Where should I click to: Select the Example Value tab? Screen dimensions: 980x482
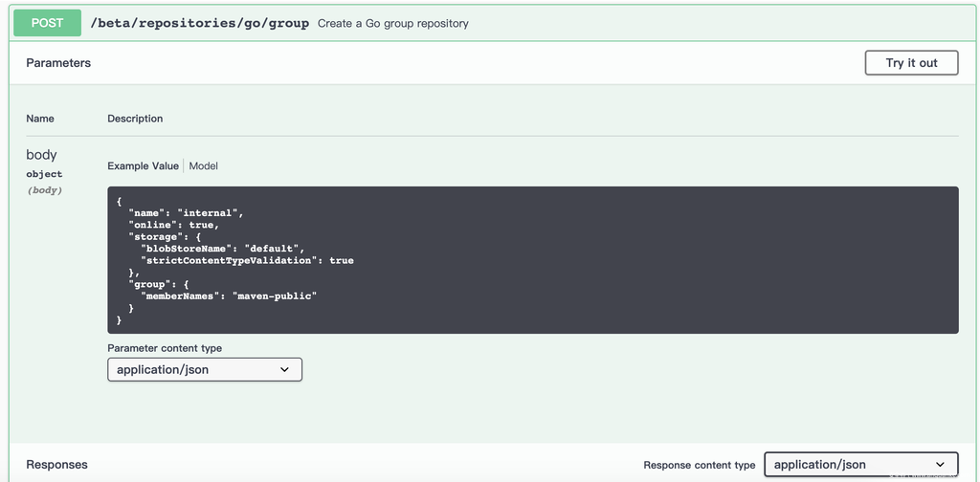143,165
